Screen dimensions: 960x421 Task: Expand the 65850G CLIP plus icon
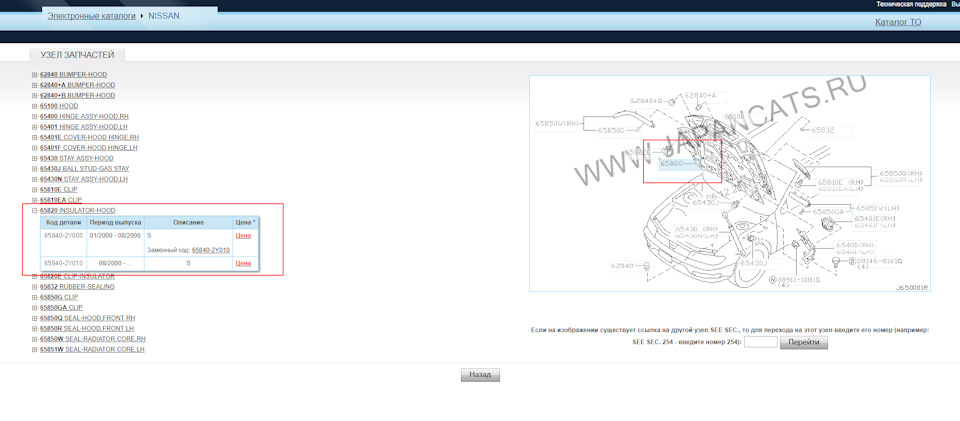(x=34, y=297)
